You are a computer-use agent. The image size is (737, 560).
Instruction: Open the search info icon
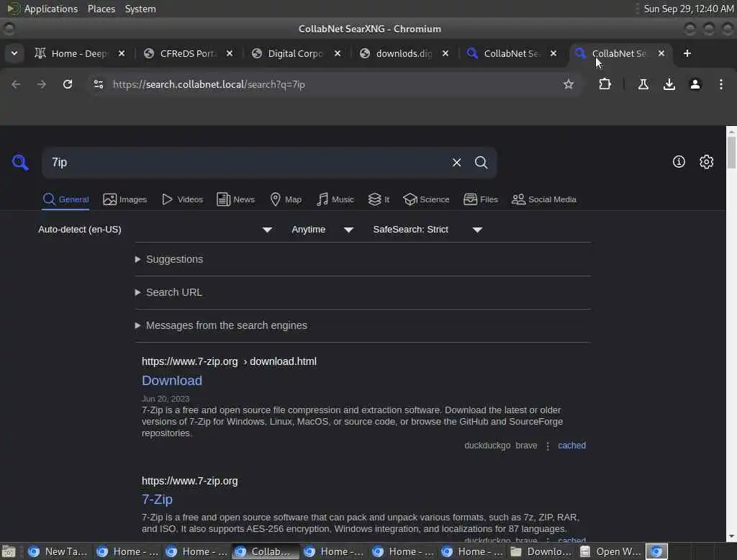point(679,162)
